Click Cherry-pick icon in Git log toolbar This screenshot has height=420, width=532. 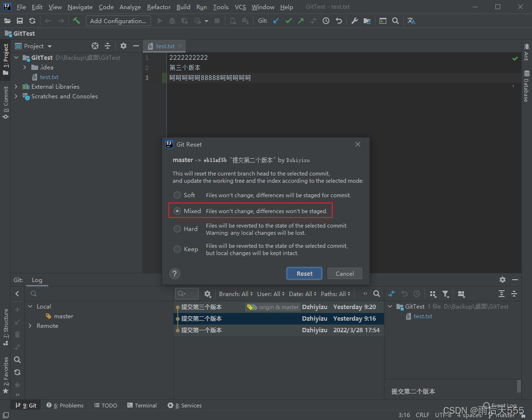point(392,294)
